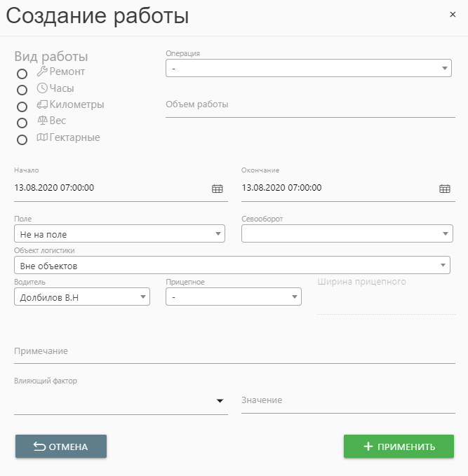Click the clock icon beside Часы
Image resolution: width=468 pixels, height=476 pixels.
click(42, 88)
